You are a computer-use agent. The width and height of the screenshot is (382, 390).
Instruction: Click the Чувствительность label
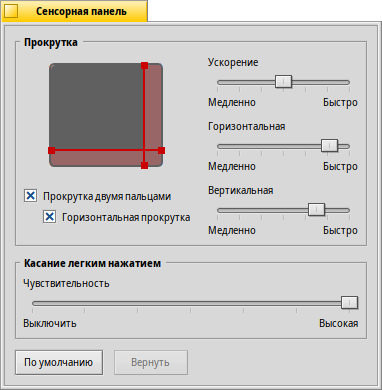pyautogui.click(x=66, y=283)
